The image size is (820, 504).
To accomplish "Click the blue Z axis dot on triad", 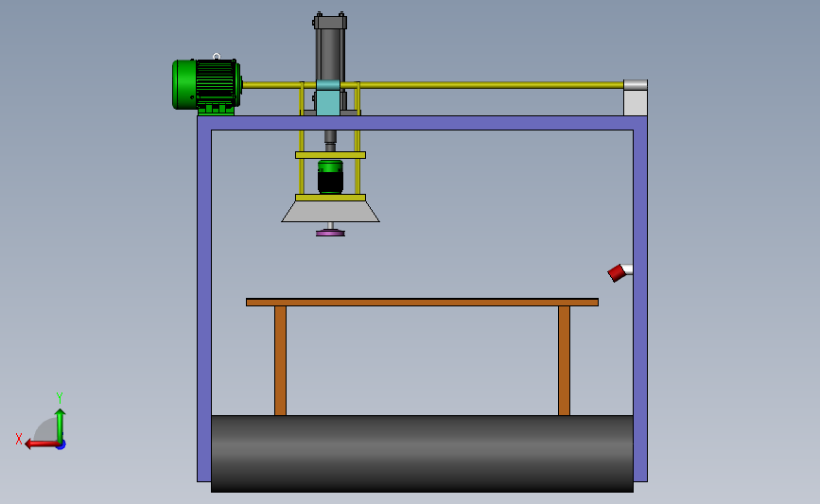I will pos(61,445).
